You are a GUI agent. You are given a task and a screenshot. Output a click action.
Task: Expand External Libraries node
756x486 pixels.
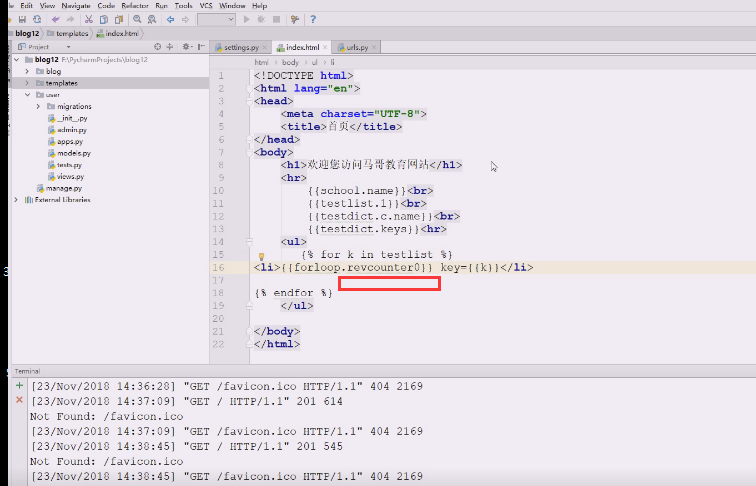pos(16,200)
